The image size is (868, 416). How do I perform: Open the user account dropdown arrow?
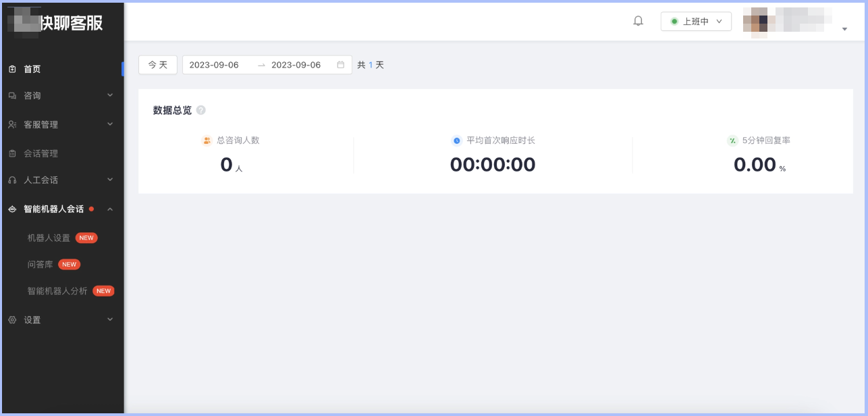pos(844,29)
